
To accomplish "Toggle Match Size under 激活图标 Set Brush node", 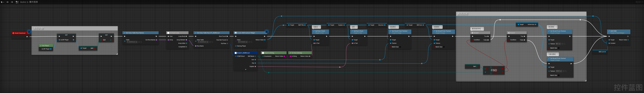I will [559, 48].
